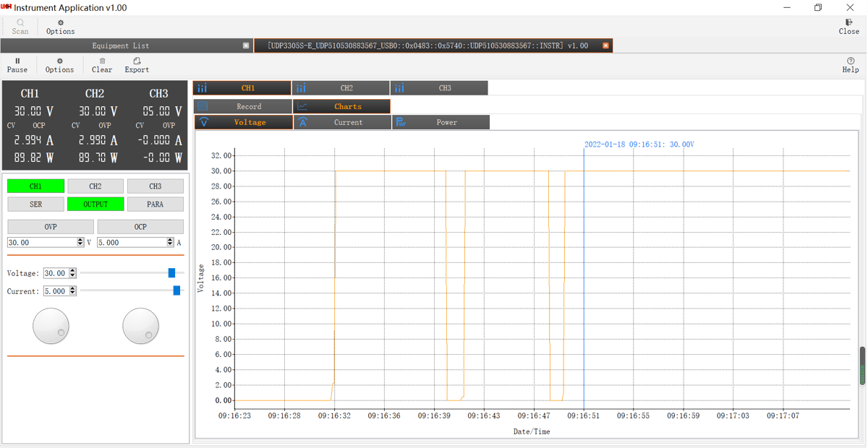
Task: Switch to the Current chart tab
Action: 342,123
